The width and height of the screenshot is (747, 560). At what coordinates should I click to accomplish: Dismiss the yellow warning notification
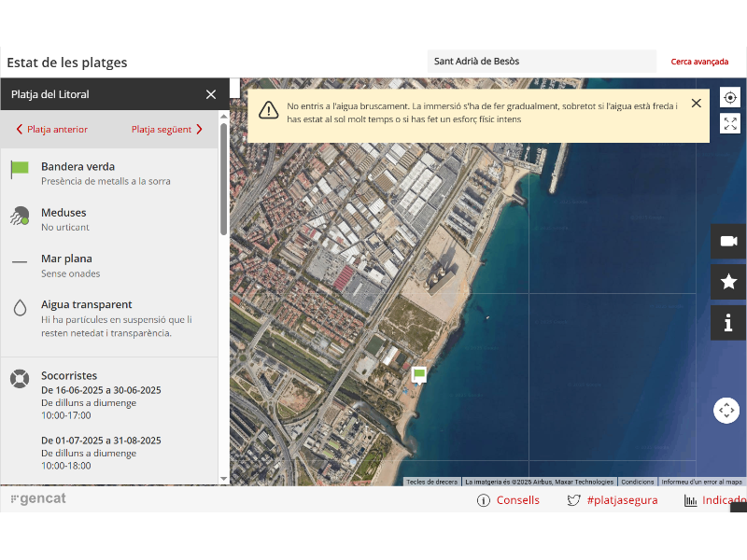[697, 104]
